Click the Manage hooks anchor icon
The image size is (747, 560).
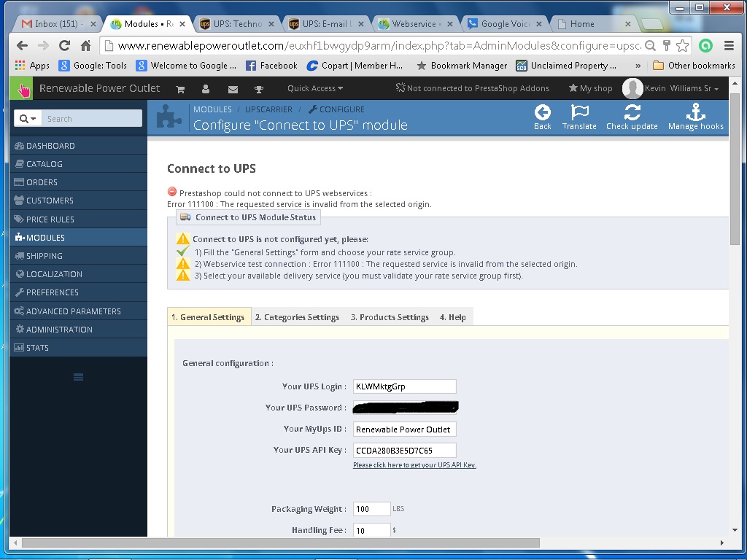coord(695,112)
